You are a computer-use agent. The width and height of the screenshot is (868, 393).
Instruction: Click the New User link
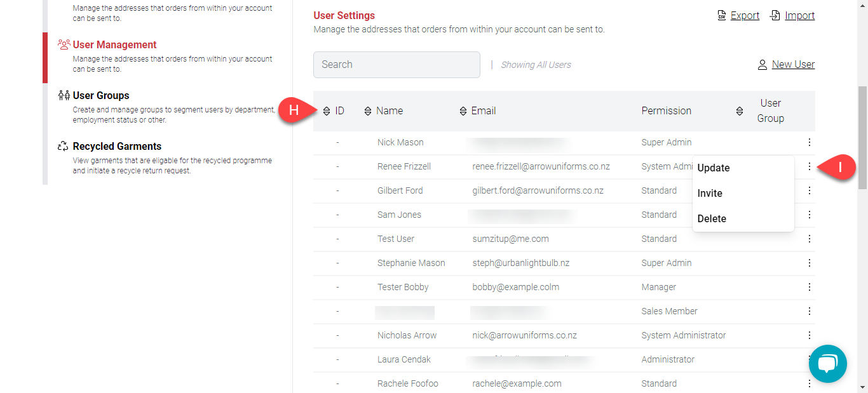pos(793,65)
